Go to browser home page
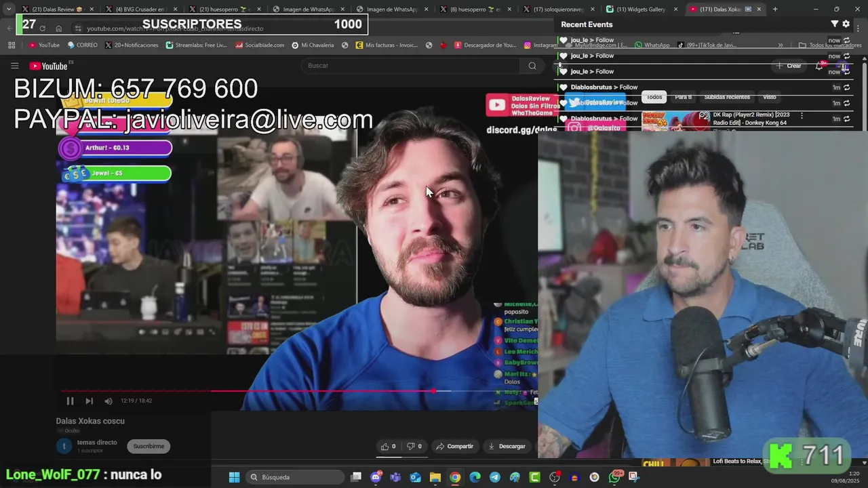 59,28
